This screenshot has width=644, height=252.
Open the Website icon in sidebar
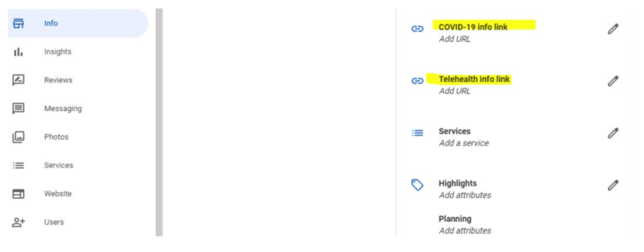click(x=19, y=193)
